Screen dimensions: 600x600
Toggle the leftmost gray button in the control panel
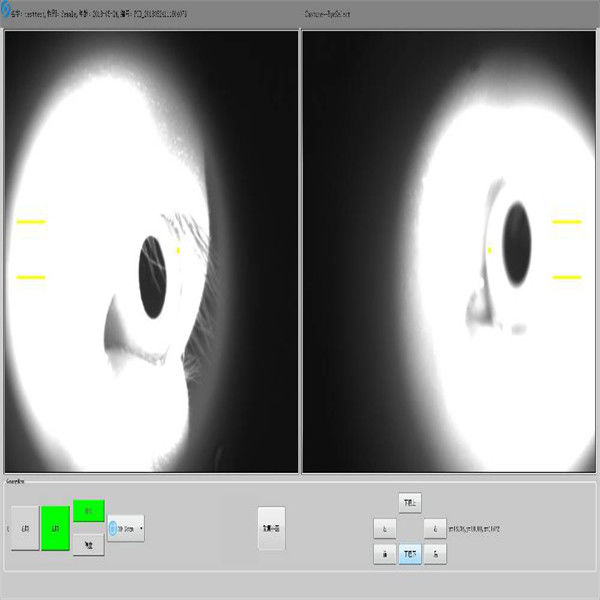(x=24, y=528)
